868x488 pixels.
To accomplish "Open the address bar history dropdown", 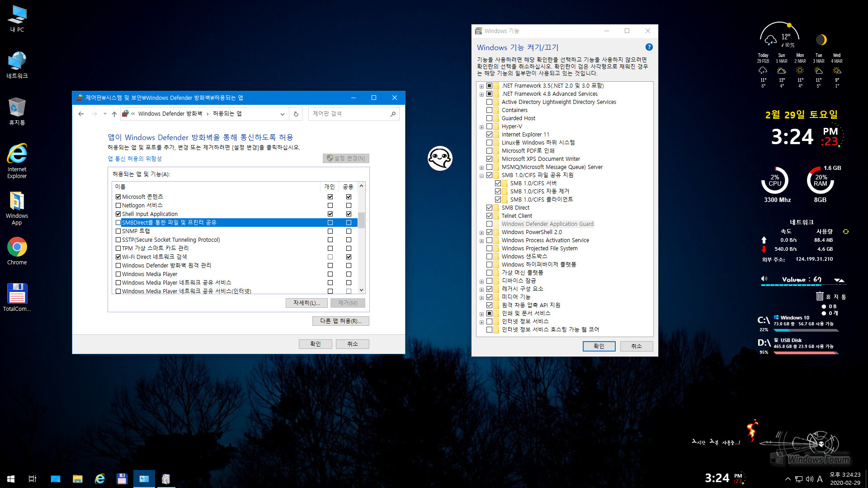I will 282,114.
